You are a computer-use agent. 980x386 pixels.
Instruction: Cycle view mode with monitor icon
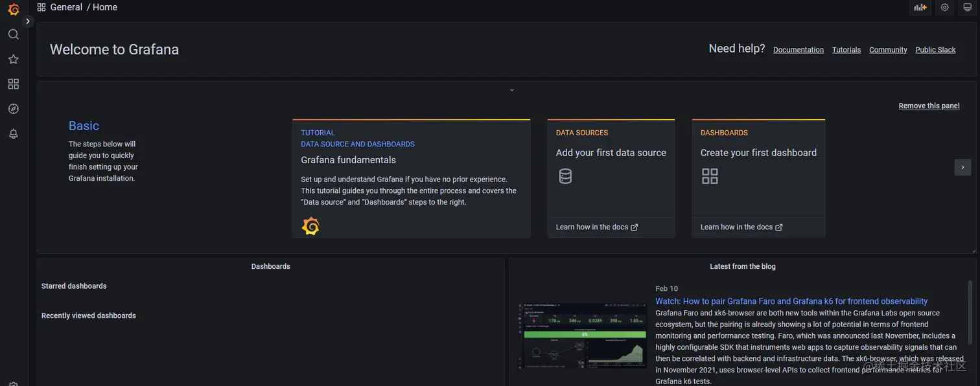pos(968,7)
